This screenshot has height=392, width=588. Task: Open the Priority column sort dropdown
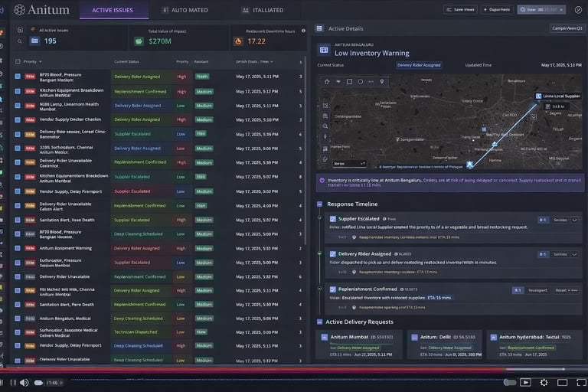pos(40,62)
